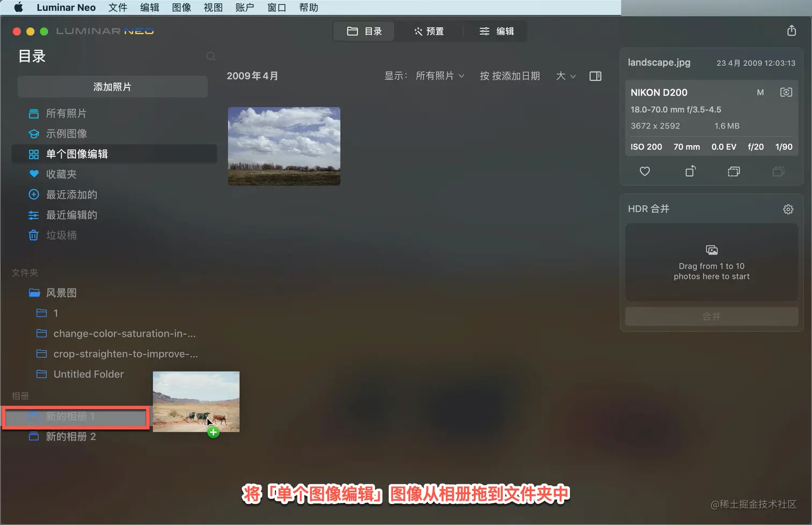This screenshot has width=812, height=525.
Task: Open the Apple menu
Action: pyautogui.click(x=19, y=8)
